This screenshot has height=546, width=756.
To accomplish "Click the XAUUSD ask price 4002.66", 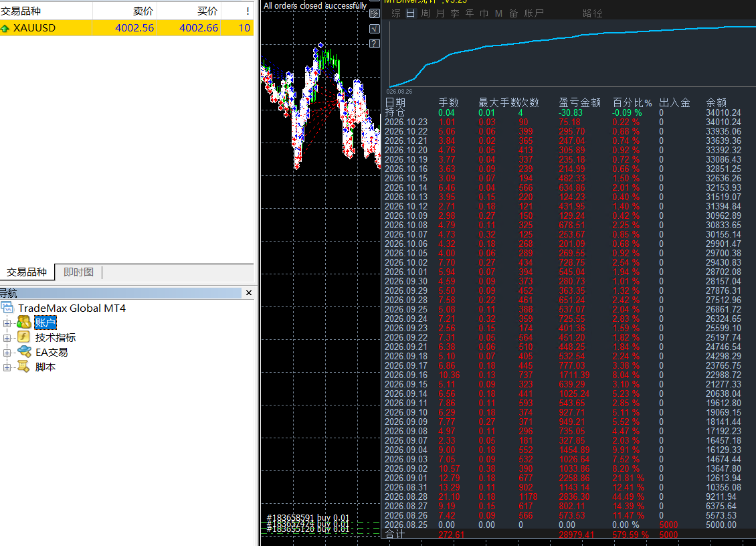I will coord(199,28).
